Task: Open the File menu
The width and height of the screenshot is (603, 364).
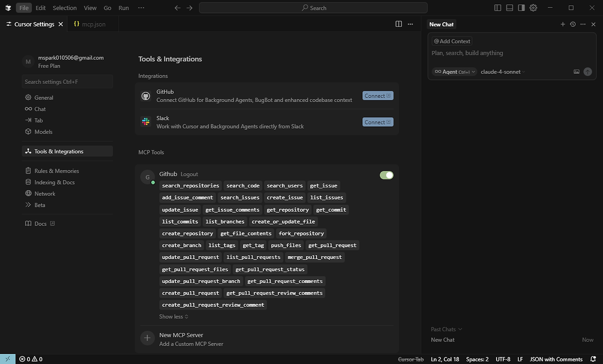Action: (24, 8)
